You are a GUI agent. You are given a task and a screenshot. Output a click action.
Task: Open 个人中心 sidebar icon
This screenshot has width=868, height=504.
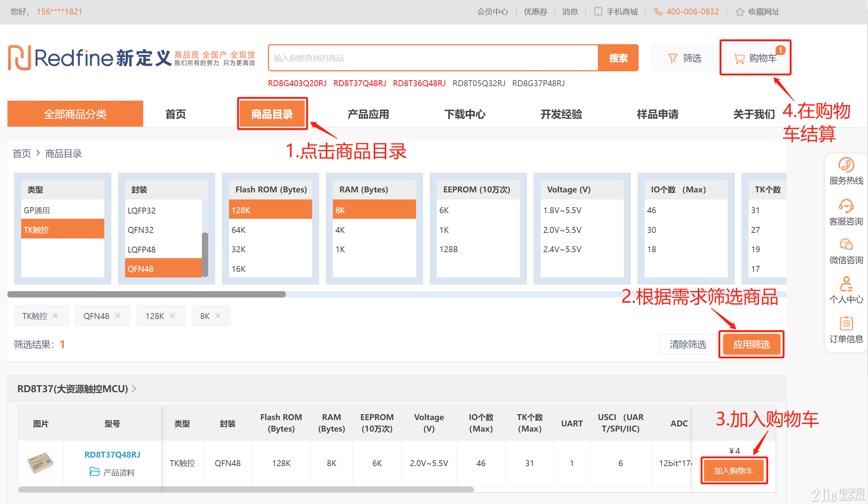pos(846,284)
